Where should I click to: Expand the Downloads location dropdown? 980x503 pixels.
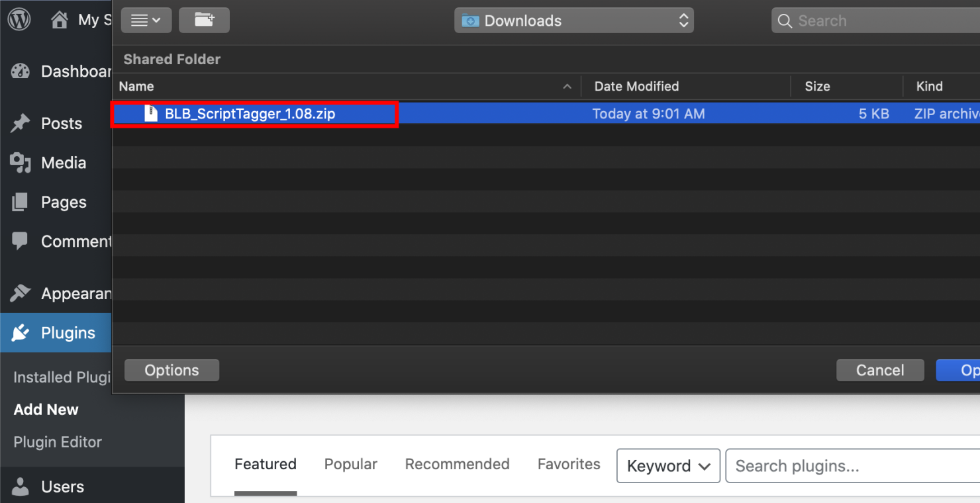(x=574, y=21)
